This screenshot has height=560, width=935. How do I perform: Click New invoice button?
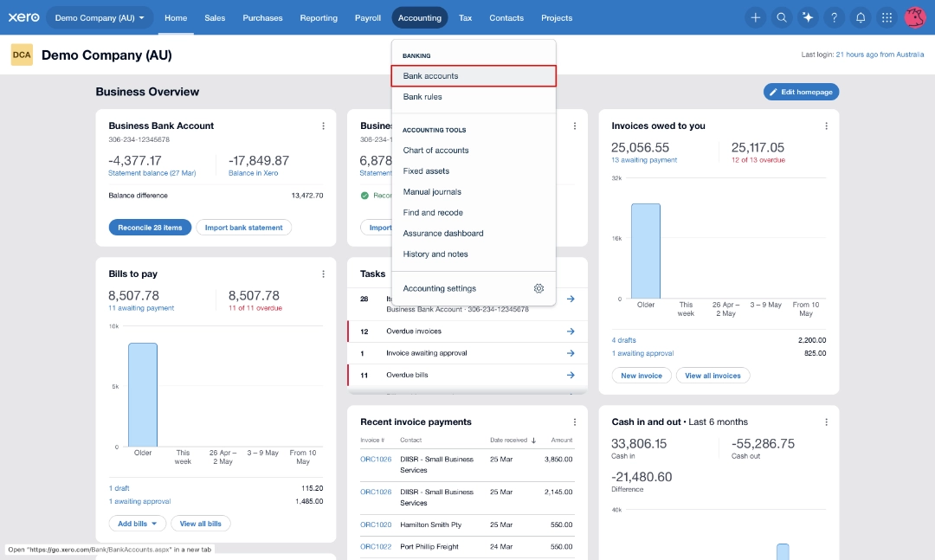(641, 376)
